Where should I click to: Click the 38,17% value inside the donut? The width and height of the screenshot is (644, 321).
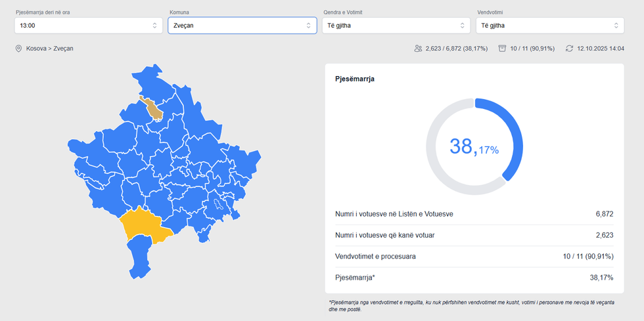[x=474, y=147]
